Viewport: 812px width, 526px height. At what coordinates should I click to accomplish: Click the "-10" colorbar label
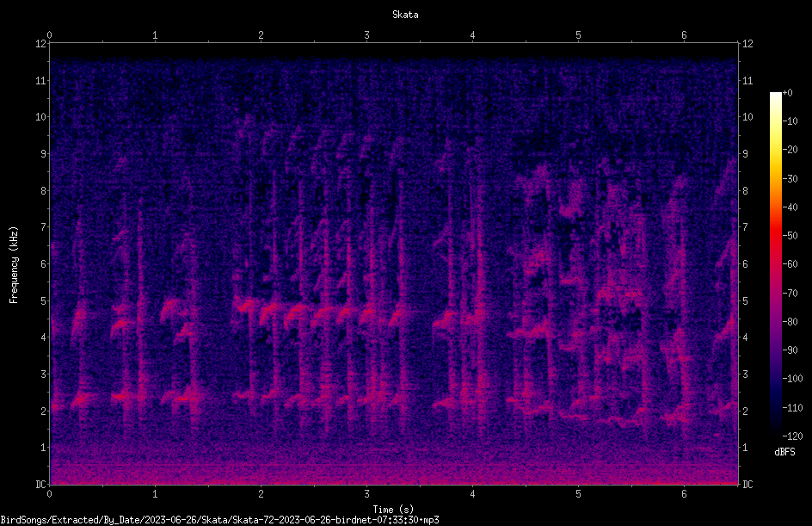click(790, 121)
